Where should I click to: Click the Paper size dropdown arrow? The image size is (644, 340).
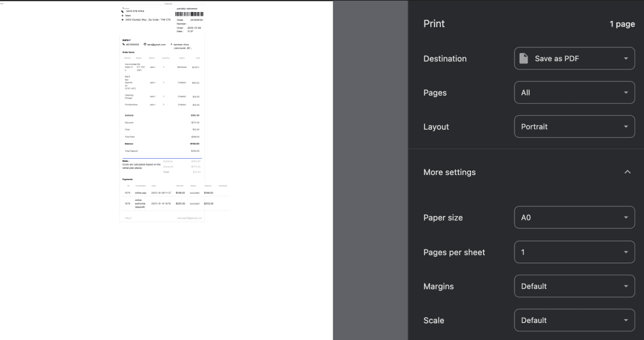point(626,218)
